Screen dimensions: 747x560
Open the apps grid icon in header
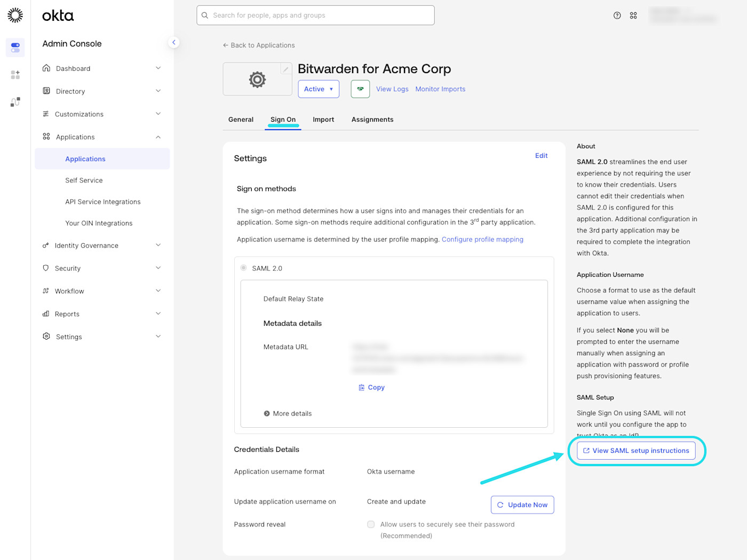tap(633, 15)
